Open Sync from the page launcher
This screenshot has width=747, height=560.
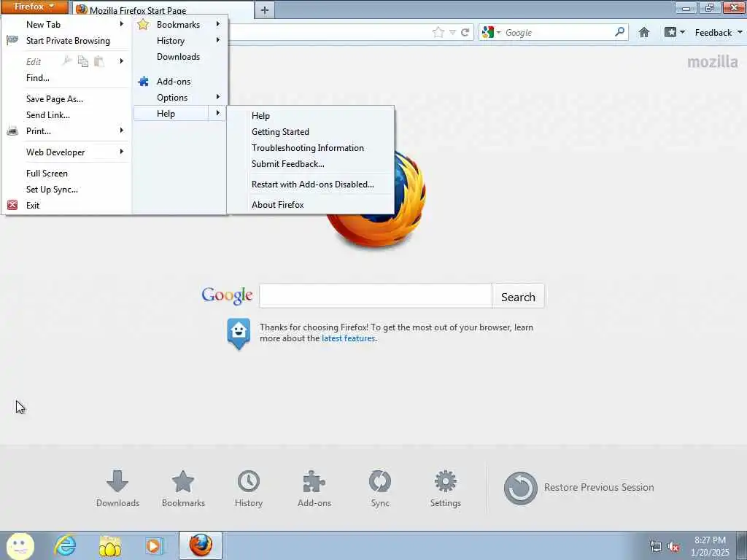tap(380, 488)
